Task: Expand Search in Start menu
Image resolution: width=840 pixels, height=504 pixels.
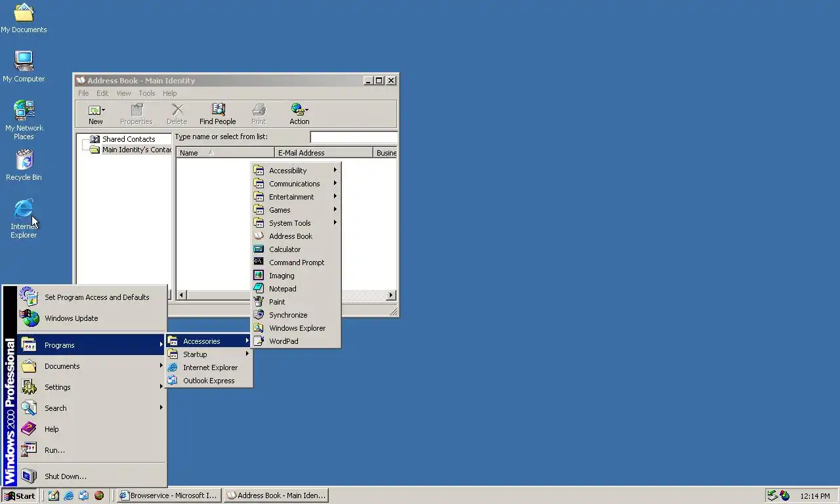Action: pyautogui.click(x=92, y=408)
